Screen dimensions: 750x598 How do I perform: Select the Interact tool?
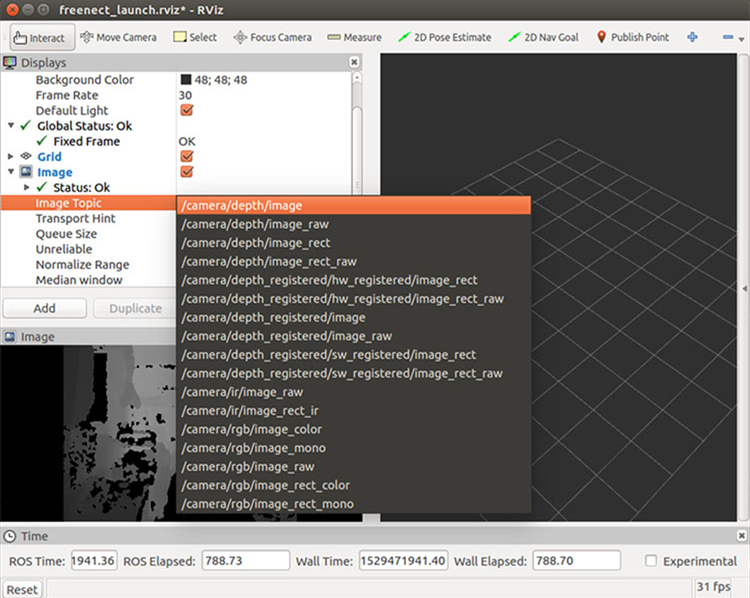pos(39,38)
